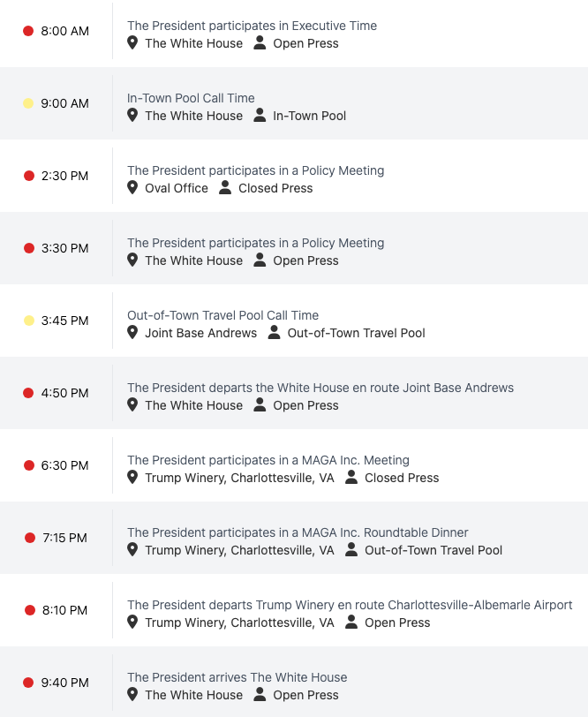Click the 6:30 PM time label

[64, 465]
